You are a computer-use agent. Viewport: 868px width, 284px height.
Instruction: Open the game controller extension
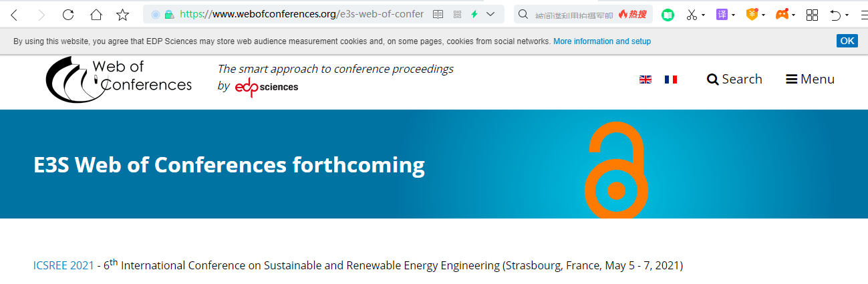[x=782, y=14]
